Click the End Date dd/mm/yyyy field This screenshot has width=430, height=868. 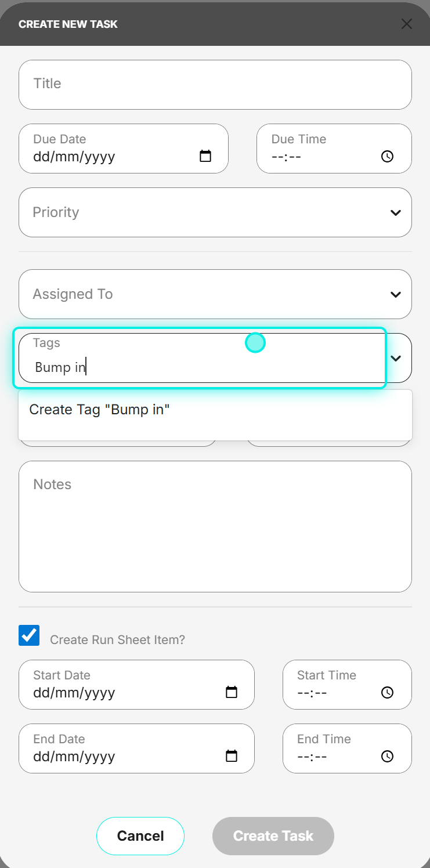pos(136,748)
